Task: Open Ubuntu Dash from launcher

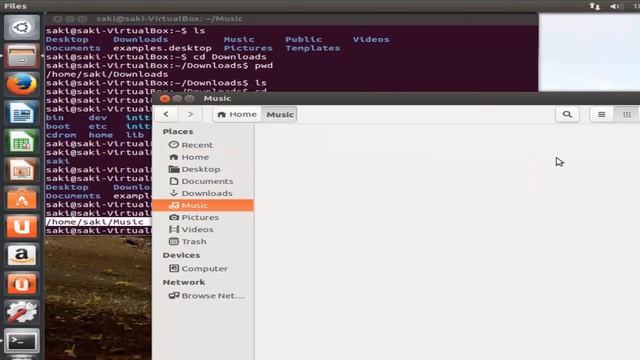Action: pos(22,27)
